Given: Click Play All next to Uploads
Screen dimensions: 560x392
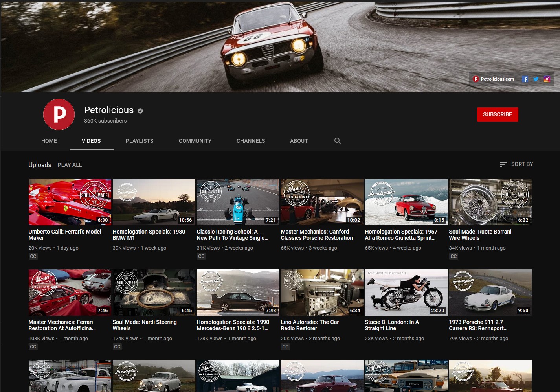Looking at the screenshot, I should pos(70,165).
